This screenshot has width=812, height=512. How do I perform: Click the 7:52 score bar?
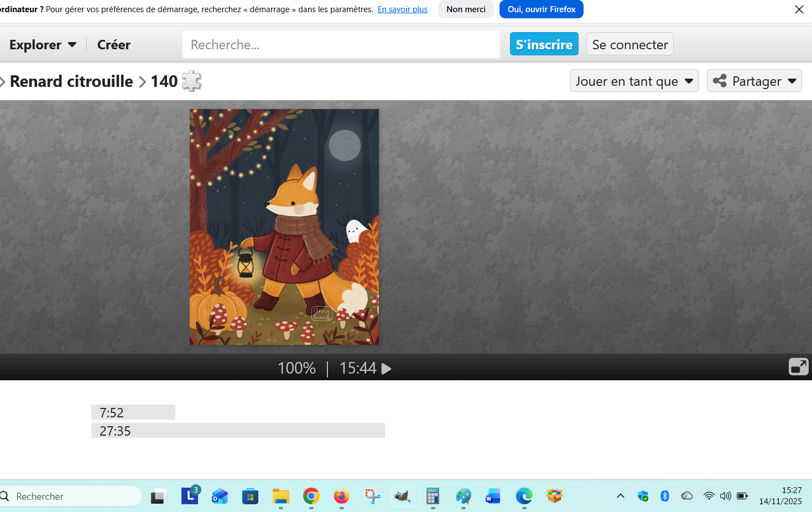coord(133,412)
